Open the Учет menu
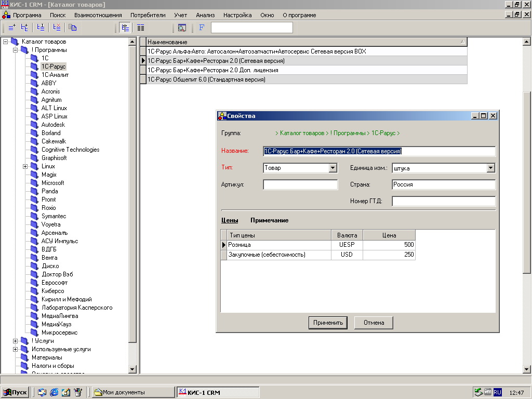The height and width of the screenshot is (399, 532). tap(180, 15)
